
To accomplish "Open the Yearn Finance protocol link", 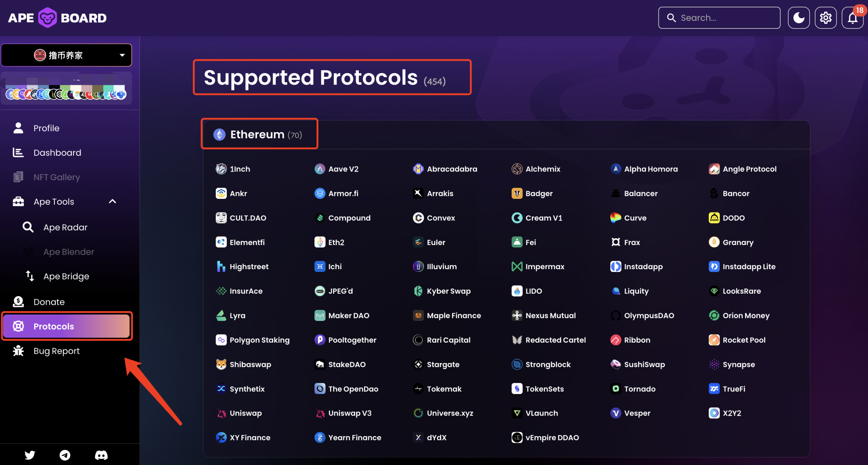I will pyautogui.click(x=354, y=437).
